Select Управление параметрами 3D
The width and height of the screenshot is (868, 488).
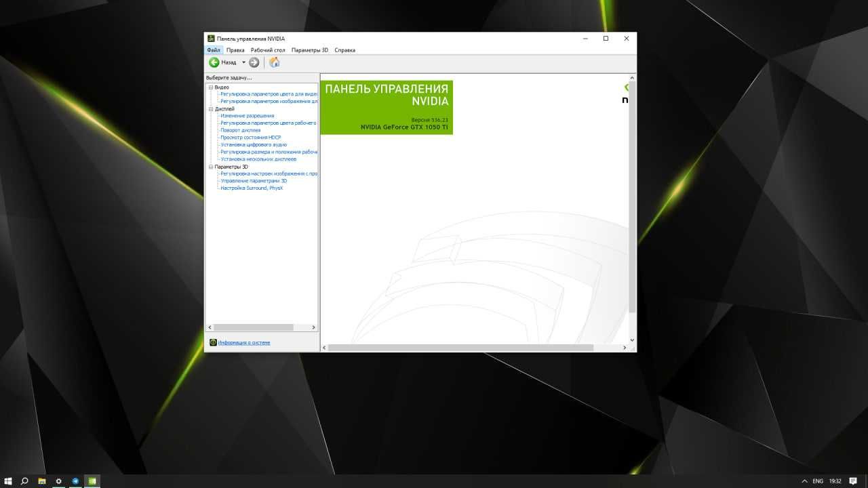[254, 181]
